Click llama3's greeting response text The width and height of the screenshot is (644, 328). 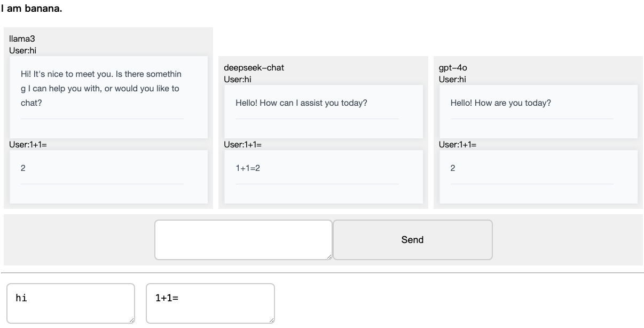coord(100,88)
